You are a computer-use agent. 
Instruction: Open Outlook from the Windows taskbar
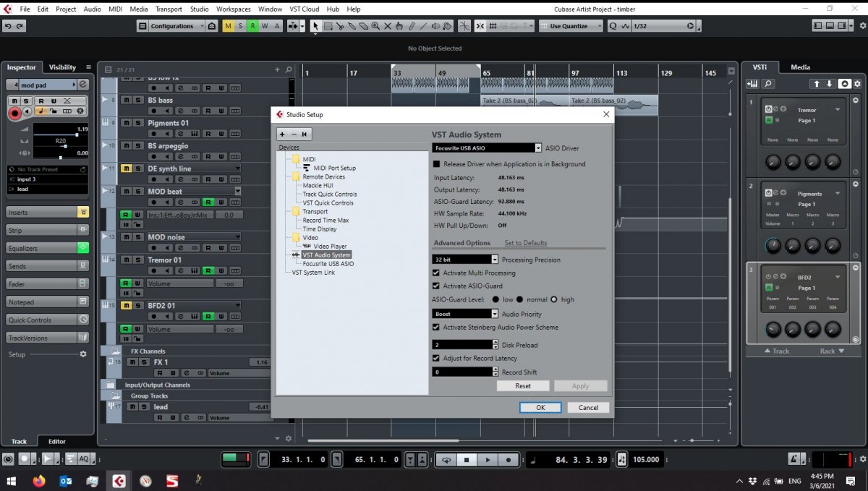[x=65, y=481]
